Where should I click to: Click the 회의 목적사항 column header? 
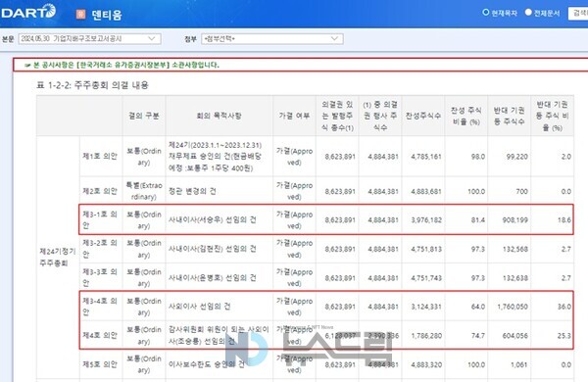point(219,116)
